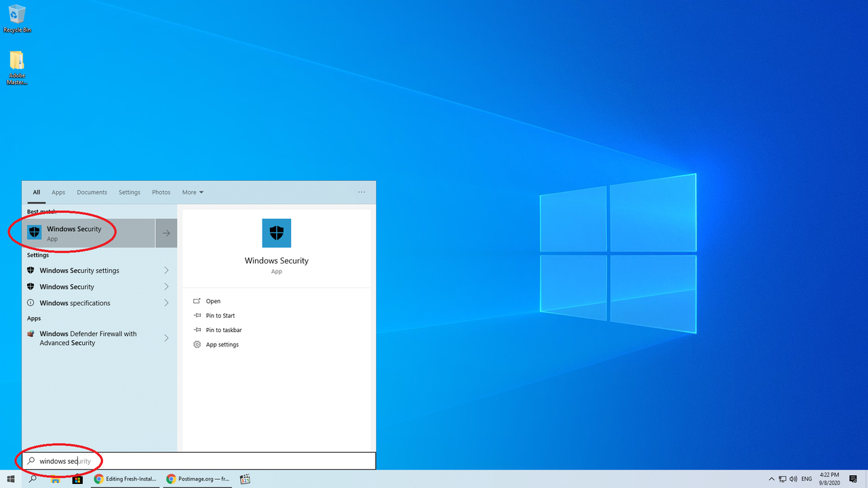Open App settings from preview pane
This screenshot has height=488, width=868.
pyautogui.click(x=222, y=345)
